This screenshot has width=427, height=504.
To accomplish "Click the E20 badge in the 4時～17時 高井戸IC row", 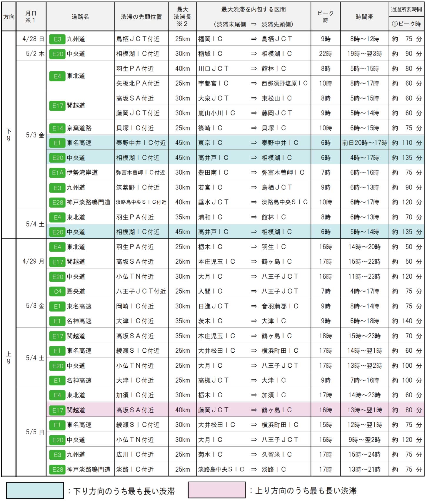I will 57,158.
